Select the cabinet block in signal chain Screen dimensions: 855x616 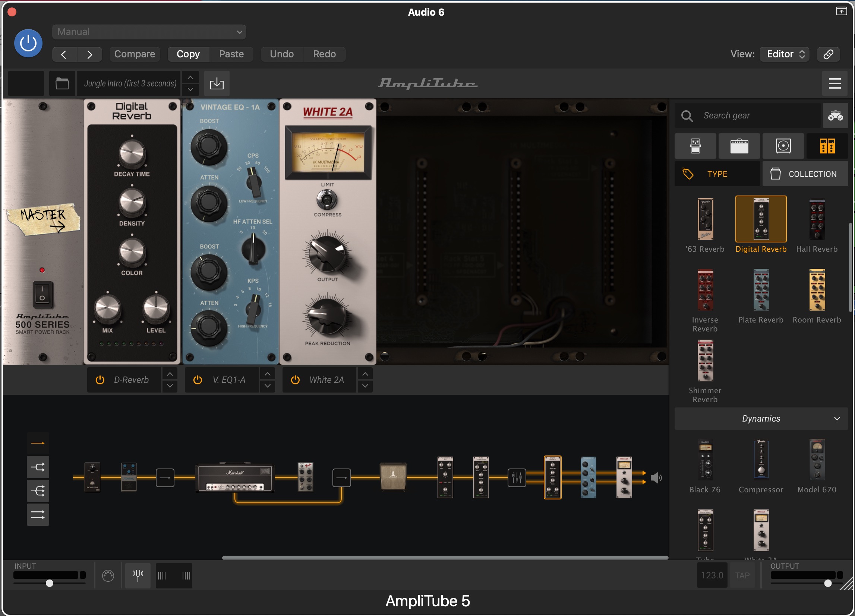[393, 477]
